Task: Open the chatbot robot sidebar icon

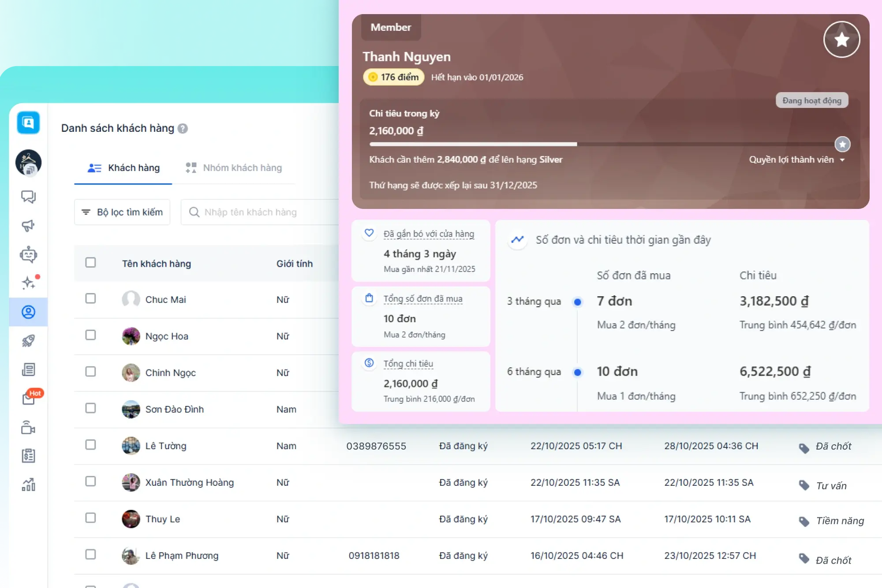Action: pos(28,254)
